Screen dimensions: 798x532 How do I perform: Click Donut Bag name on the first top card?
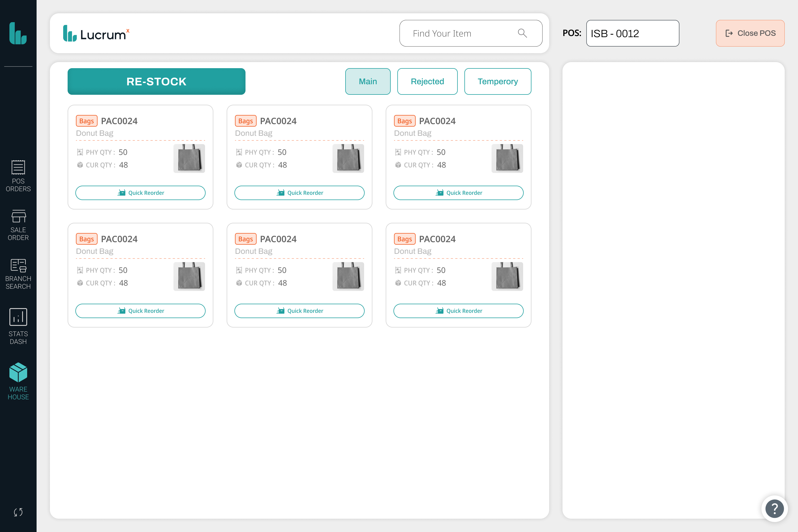click(x=95, y=133)
